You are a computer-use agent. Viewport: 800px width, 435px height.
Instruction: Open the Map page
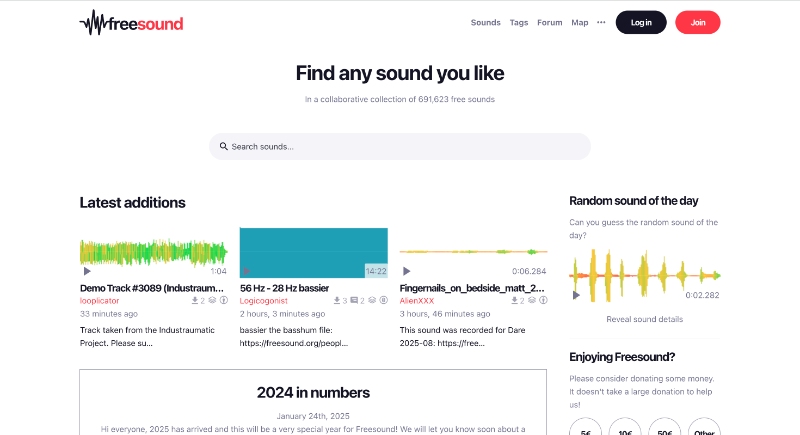point(580,22)
